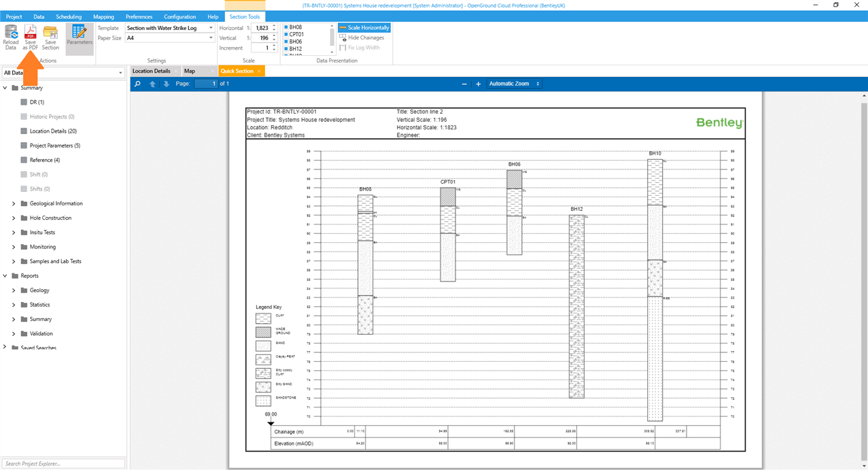Zoom in with the plus button
This screenshot has height=470, width=868.
[478, 84]
